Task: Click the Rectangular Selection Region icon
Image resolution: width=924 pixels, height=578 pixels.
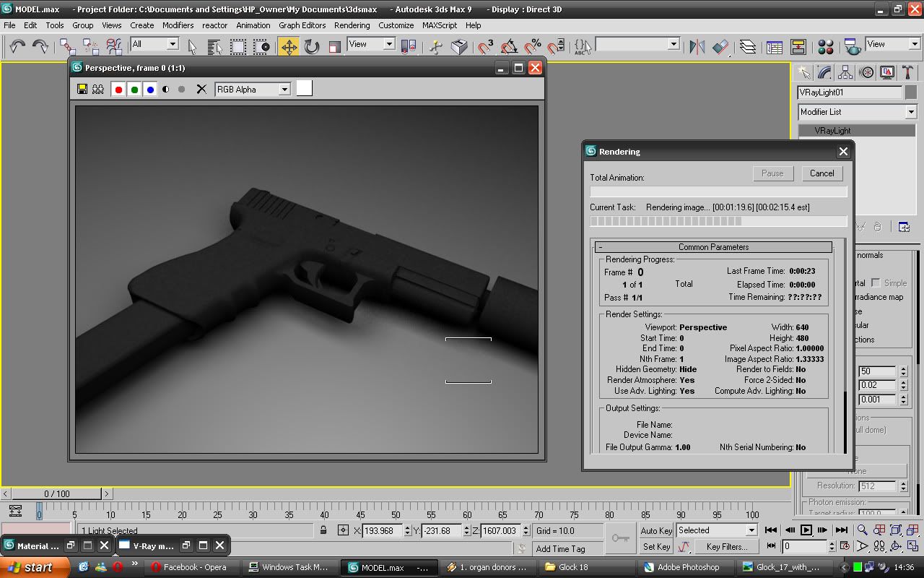Action: (x=238, y=46)
